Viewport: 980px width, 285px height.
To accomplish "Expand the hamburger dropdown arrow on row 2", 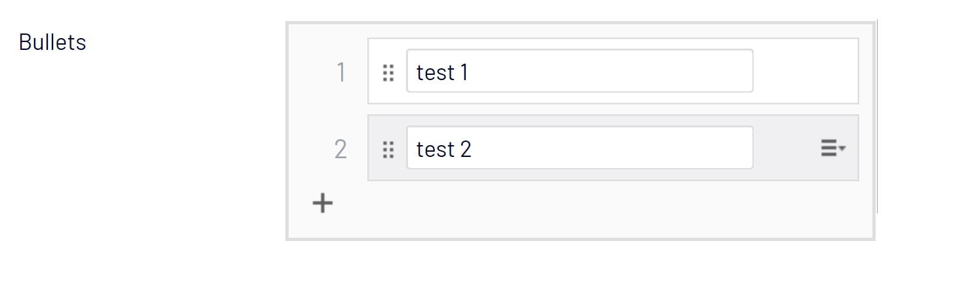I will 842,149.
